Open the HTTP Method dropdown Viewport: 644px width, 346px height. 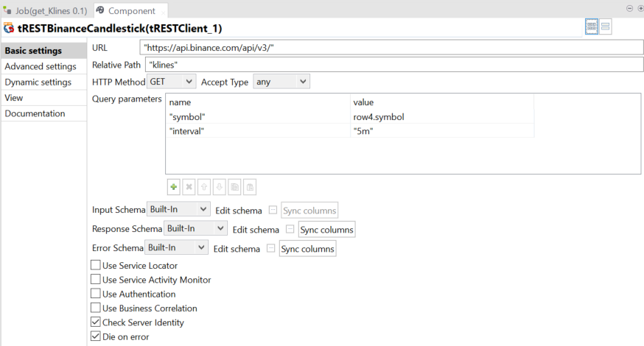pos(171,82)
